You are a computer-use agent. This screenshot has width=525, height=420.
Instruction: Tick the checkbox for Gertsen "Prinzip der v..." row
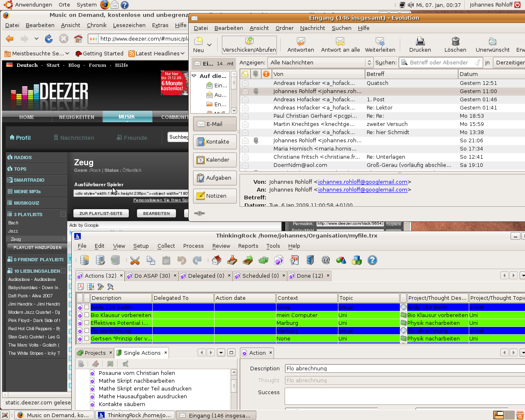point(87,338)
